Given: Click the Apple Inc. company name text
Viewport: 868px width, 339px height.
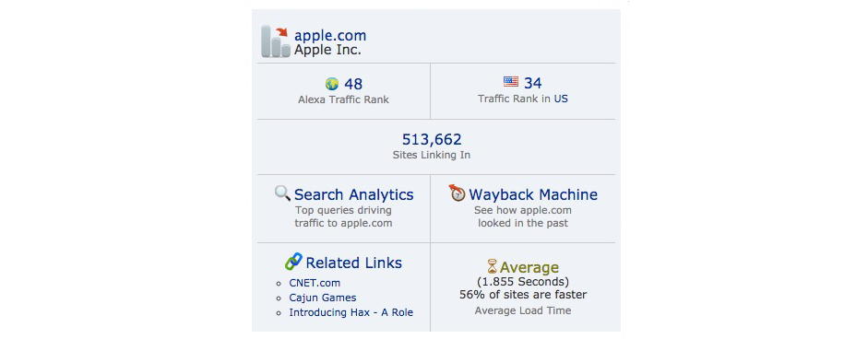Looking at the screenshot, I should pos(327,50).
